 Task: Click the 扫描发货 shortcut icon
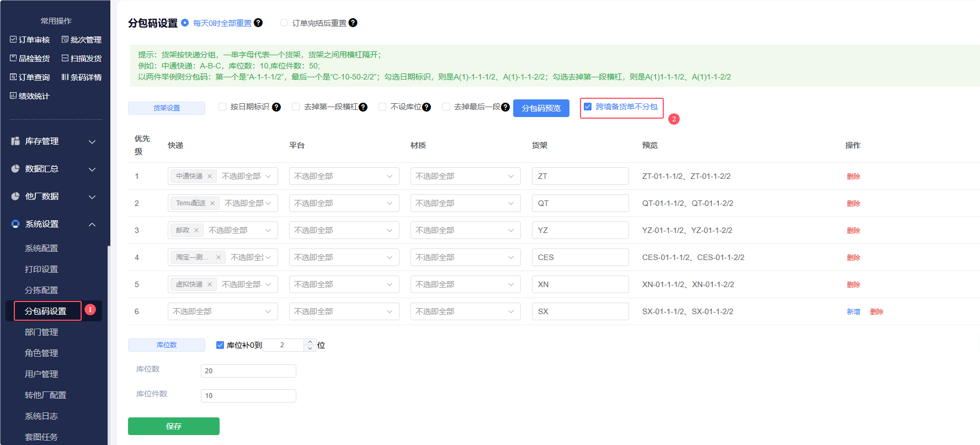[65, 59]
